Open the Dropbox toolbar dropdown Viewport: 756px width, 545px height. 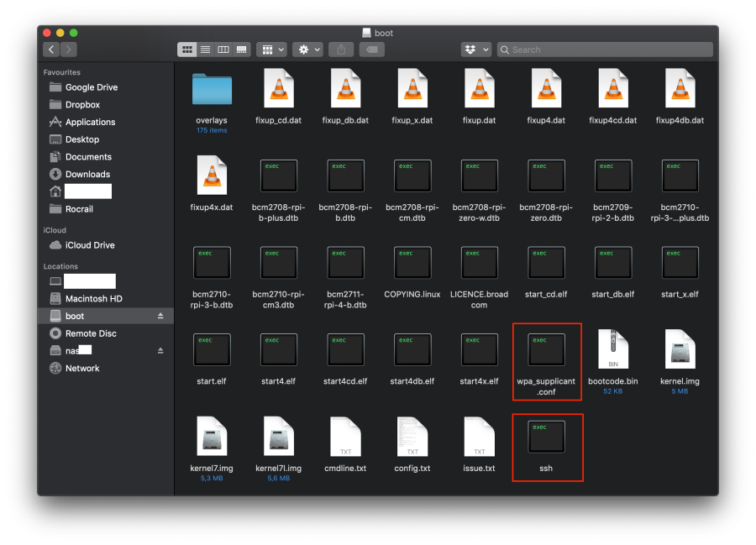[x=475, y=50]
